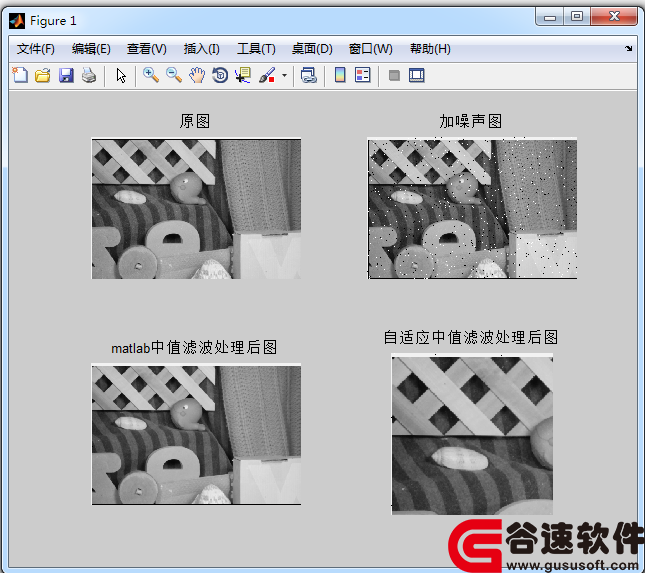645x573 pixels.
Task: Open the 帮助(H) menu
Action: (x=430, y=49)
